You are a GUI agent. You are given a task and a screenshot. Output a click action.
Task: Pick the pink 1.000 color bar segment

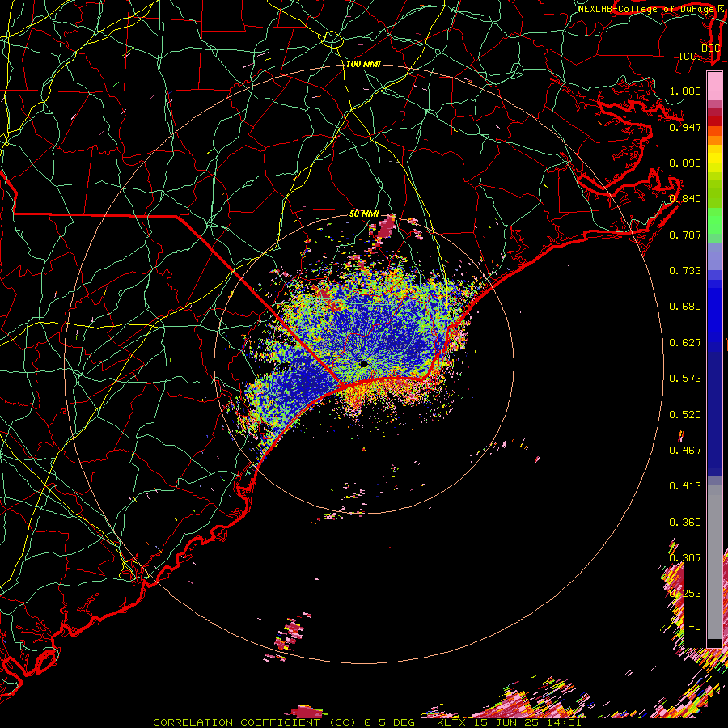pos(714,87)
